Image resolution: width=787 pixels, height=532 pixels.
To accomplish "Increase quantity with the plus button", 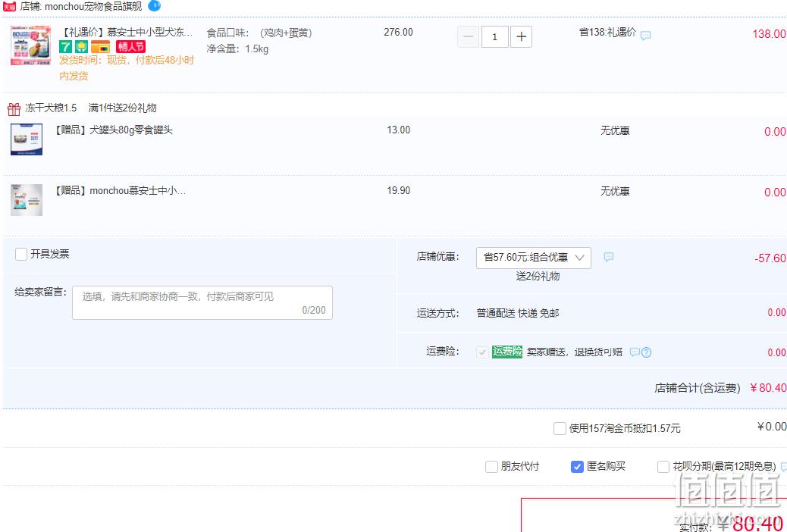I will [x=521, y=36].
